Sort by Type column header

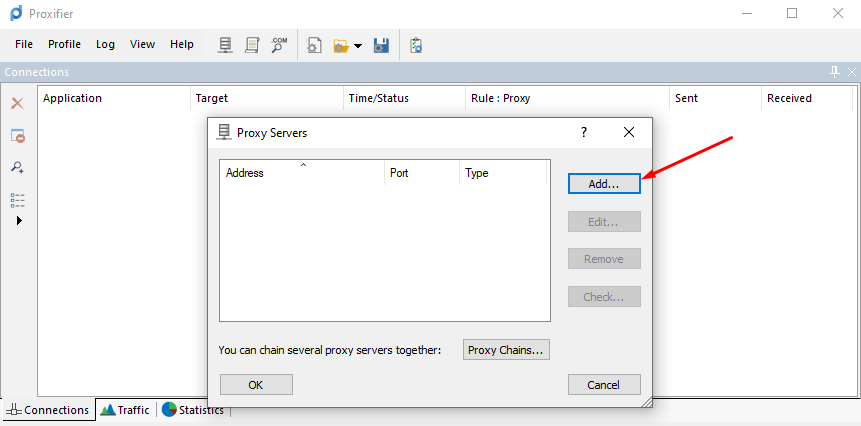tap(503, 172)
